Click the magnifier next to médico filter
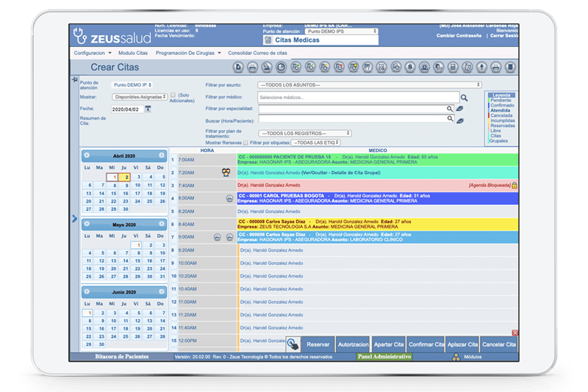 464,97
